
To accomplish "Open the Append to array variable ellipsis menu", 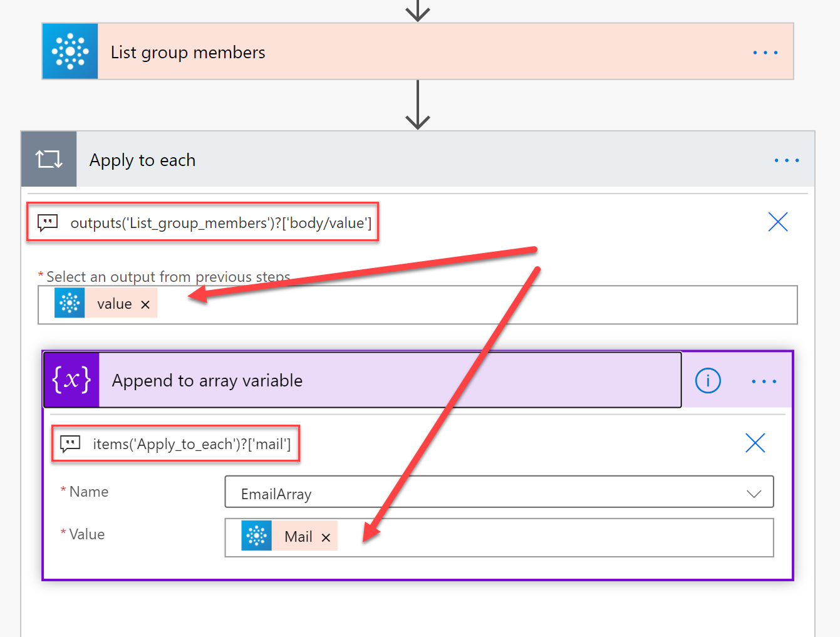I will [x=764, y=381].
